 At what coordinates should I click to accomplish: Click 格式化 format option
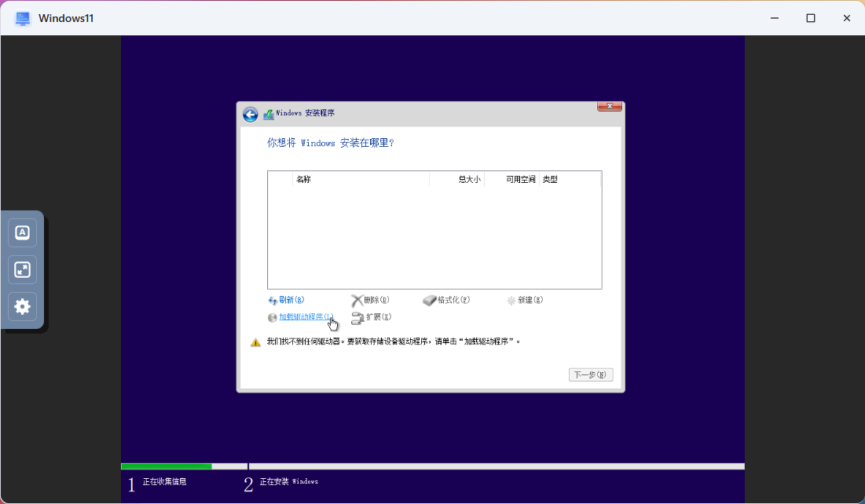coord(453,300)
